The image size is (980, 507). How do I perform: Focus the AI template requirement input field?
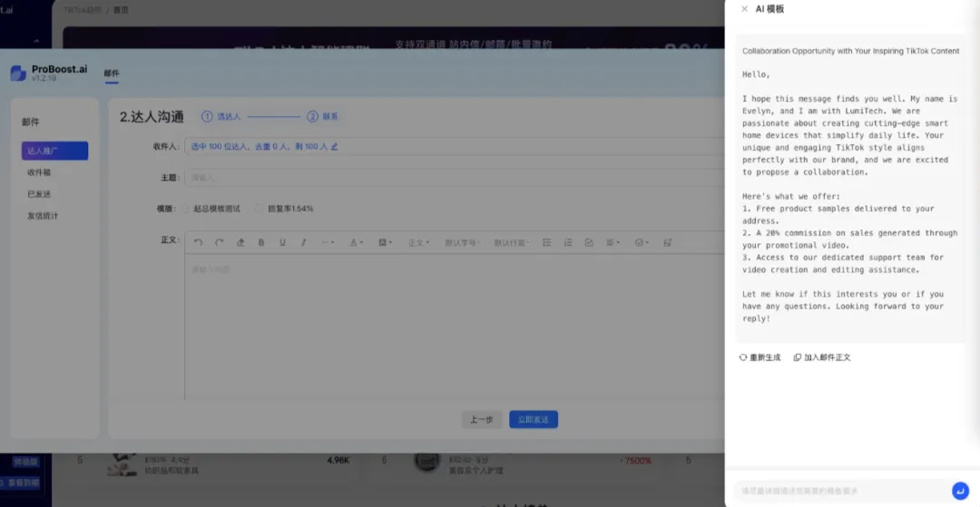point(842,491)
